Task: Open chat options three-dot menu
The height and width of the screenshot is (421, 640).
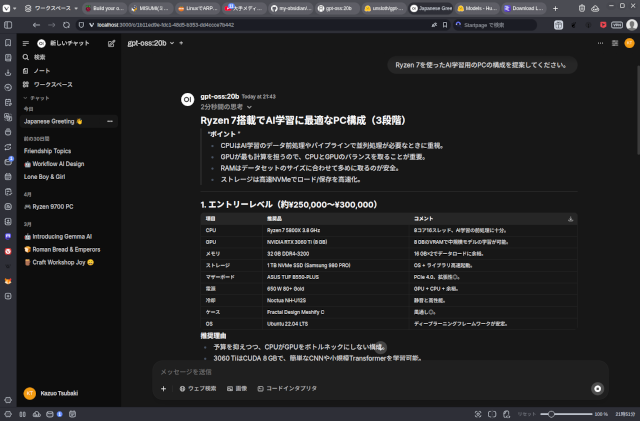Action: [600, 43]
